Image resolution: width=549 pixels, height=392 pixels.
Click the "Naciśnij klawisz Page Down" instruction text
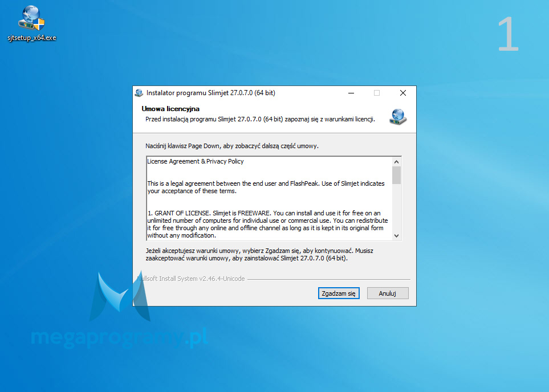(232, 146)
